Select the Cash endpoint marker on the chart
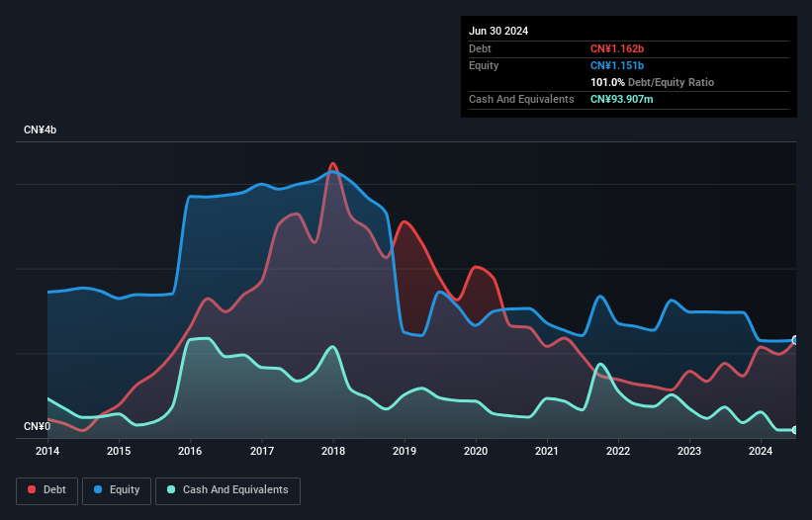Viewport: 812px width, 520px height. pos(795,430)
